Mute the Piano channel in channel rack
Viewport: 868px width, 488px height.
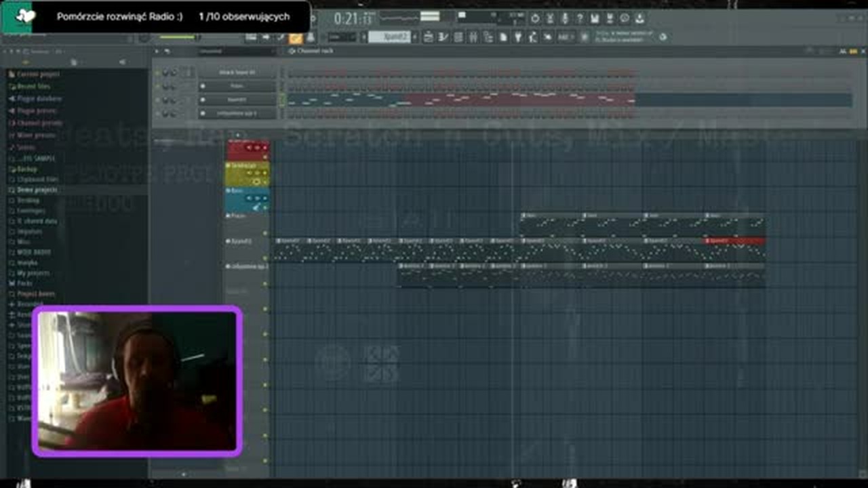(157, 86)
